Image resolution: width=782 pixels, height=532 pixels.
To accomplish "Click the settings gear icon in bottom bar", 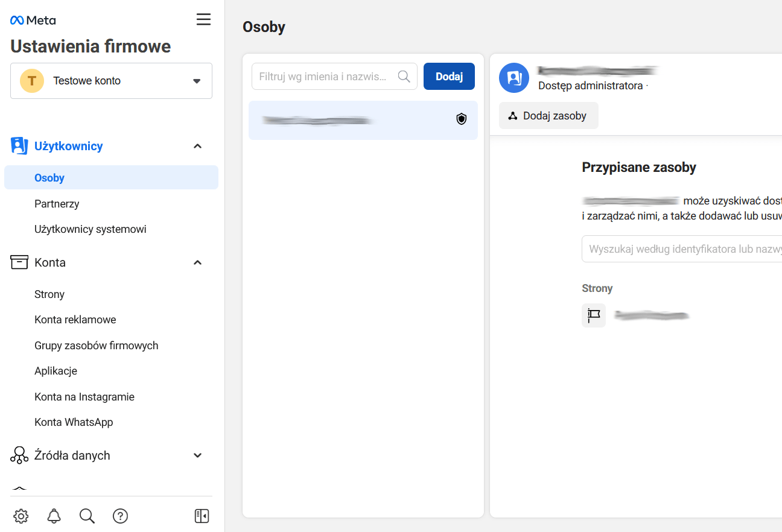I will [x=21, y=516].
